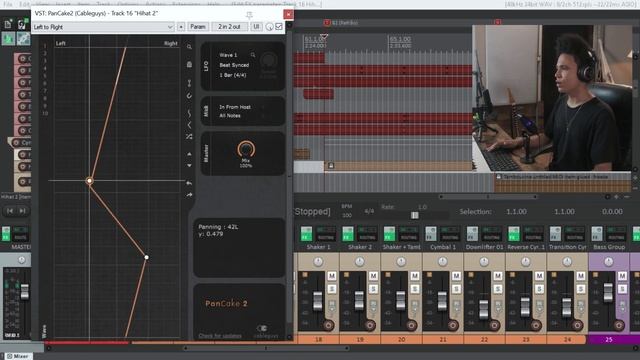Mute the Shaker 1 channel
Viewport: 640px width, 360px height.
click(332, 276)
